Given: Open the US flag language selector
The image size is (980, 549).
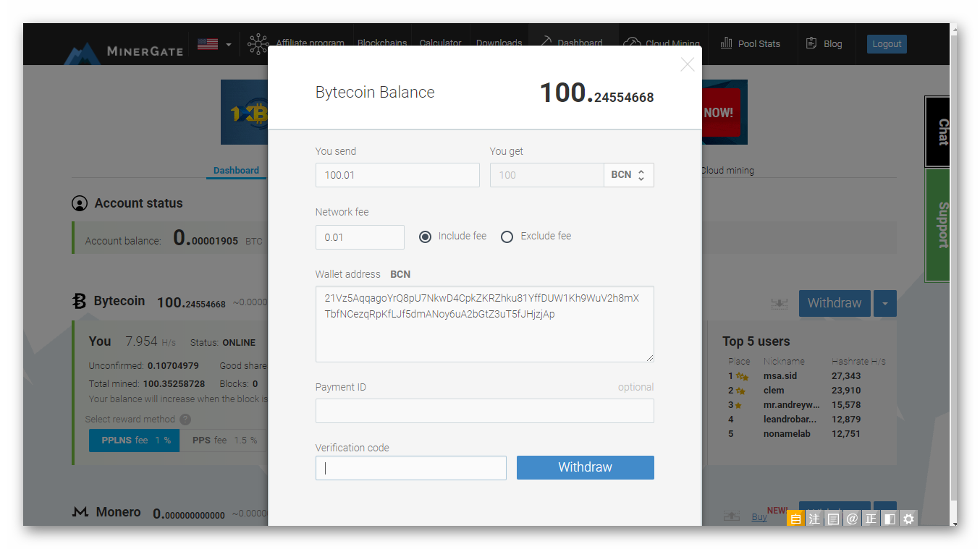Looking at the screenshot, I should tap(214, 44).
